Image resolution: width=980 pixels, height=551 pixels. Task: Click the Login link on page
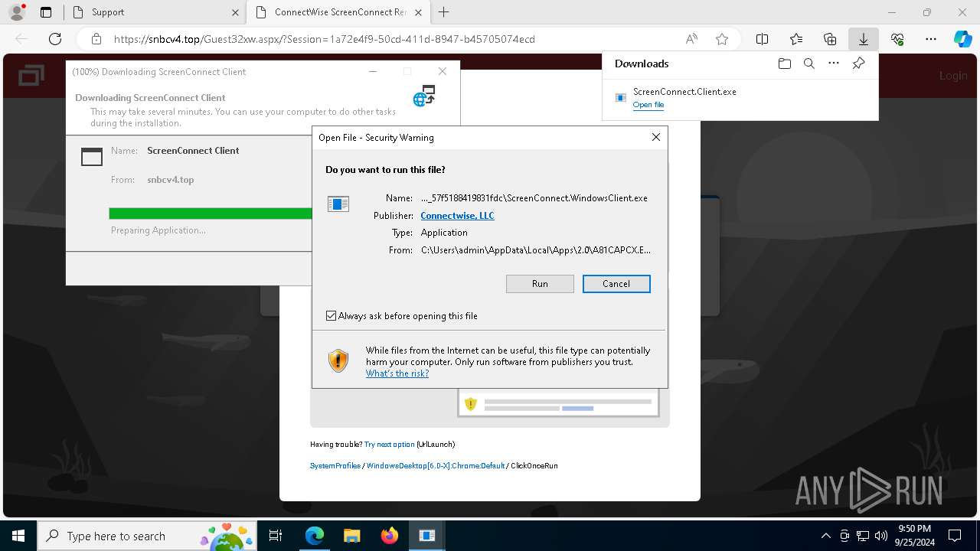click(953, 76)
